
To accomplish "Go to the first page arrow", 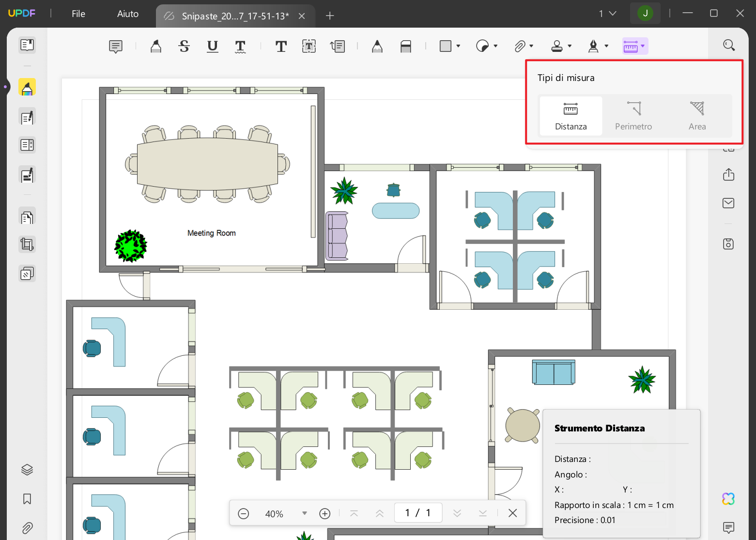I will point(354,513).
